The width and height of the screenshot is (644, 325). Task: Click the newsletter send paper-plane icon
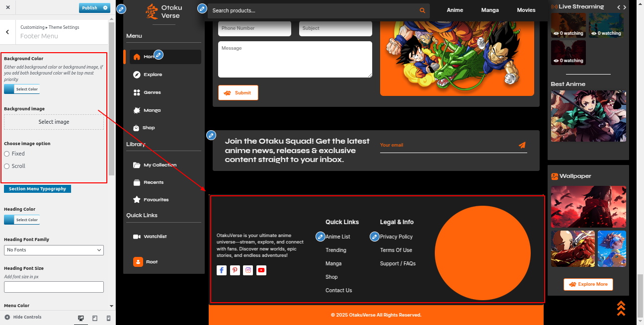point(522,145)
